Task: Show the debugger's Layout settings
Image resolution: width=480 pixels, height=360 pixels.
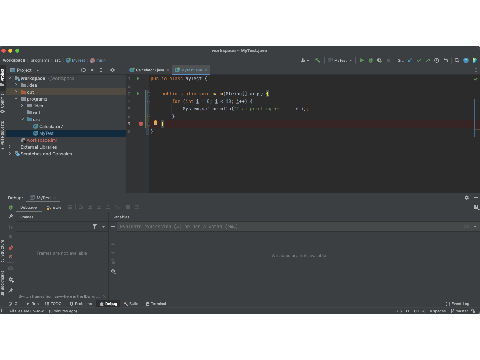Action: tap(476, 207)
